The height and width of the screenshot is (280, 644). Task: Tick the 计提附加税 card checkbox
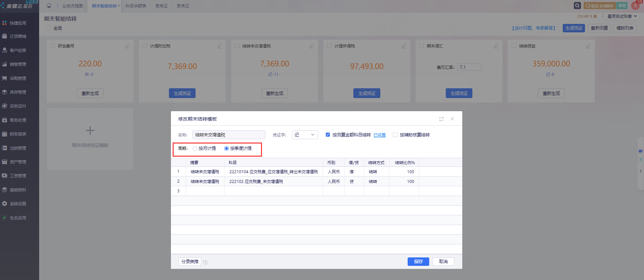pyautogui.click(x=145, y=46)
